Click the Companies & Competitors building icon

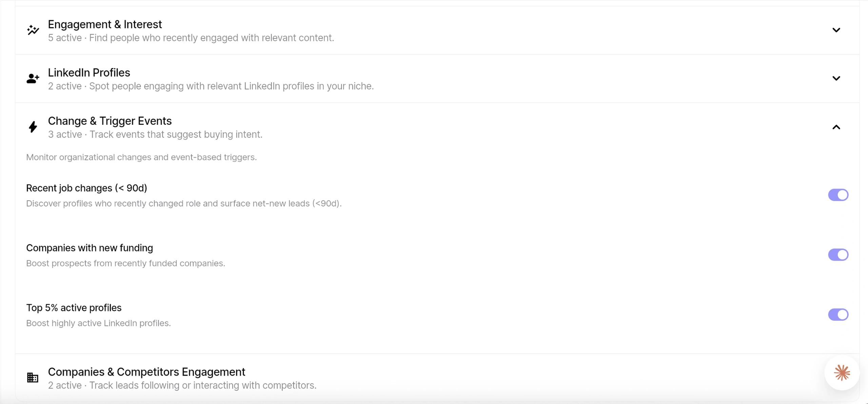33,378
